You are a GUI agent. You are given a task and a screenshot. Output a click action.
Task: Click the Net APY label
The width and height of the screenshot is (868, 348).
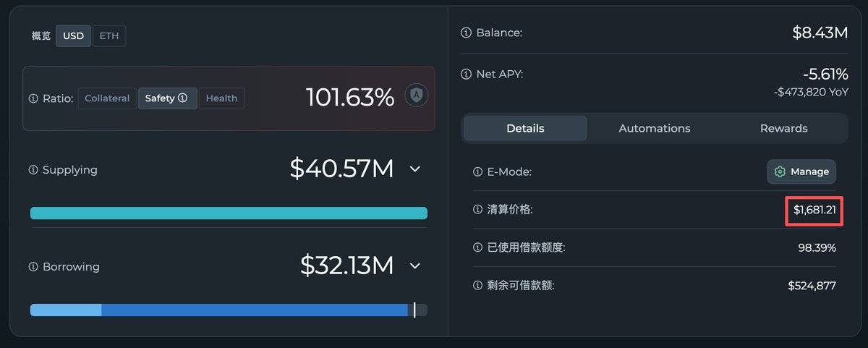point(499,74)
